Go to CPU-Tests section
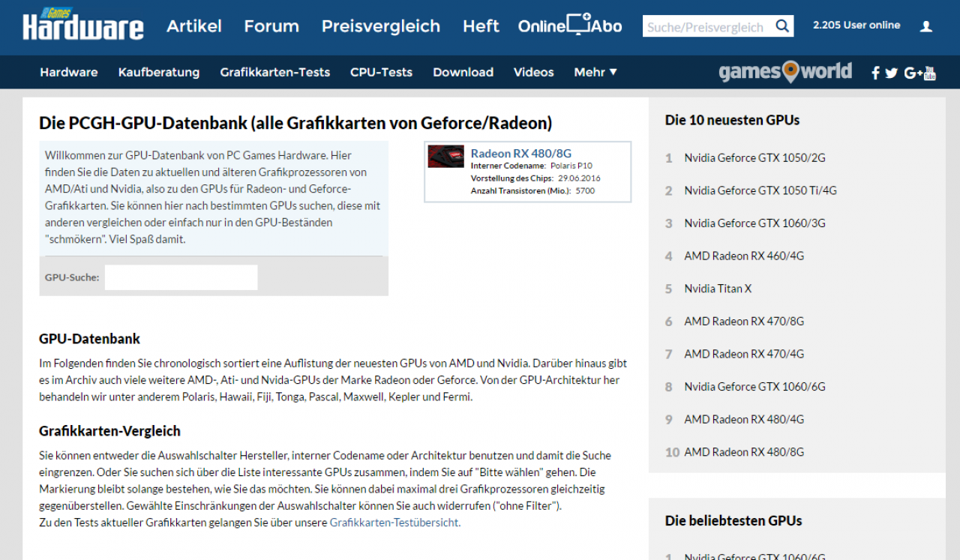The image size is (960, 560). coord(381,72)
